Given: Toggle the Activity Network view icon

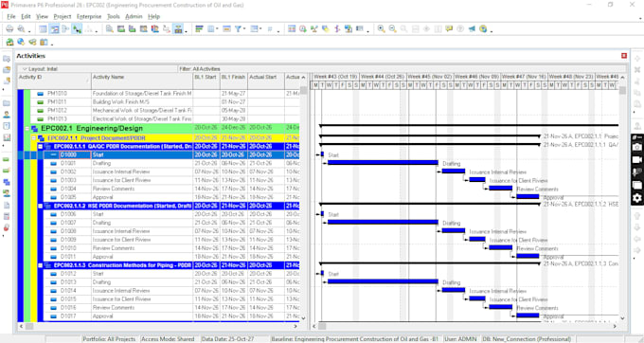Looking at the screenshot, I should coord(65,28).
